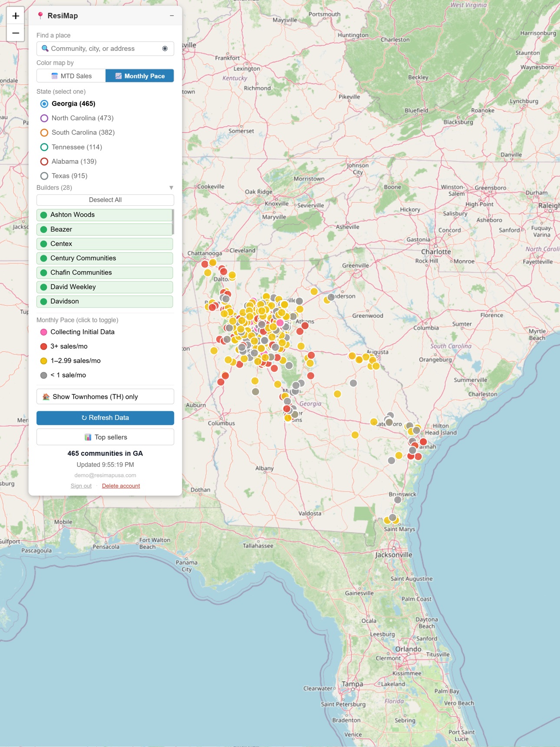Click the Delete account link
Image resolution: width=560 pixels, height=747 pixels.
[x=121, y=486]
